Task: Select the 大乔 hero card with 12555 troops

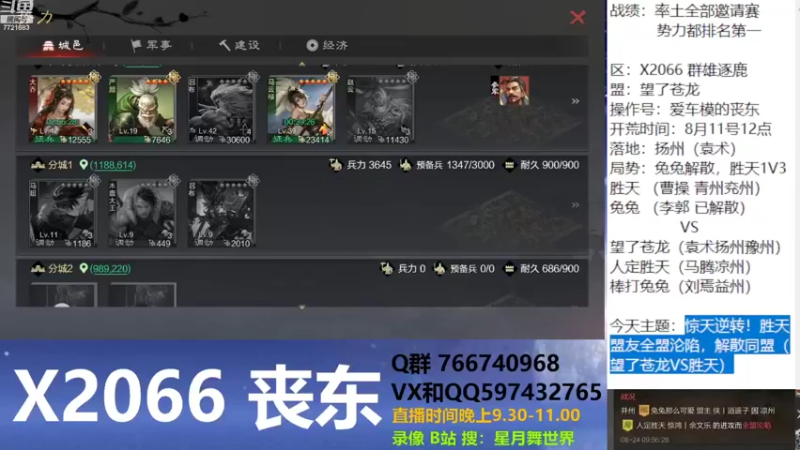Action: pos(62,110)
